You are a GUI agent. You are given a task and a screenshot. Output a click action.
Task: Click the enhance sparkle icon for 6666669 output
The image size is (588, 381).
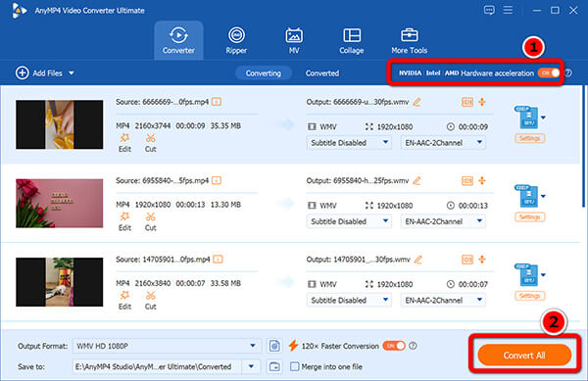[x=482, y=102]
